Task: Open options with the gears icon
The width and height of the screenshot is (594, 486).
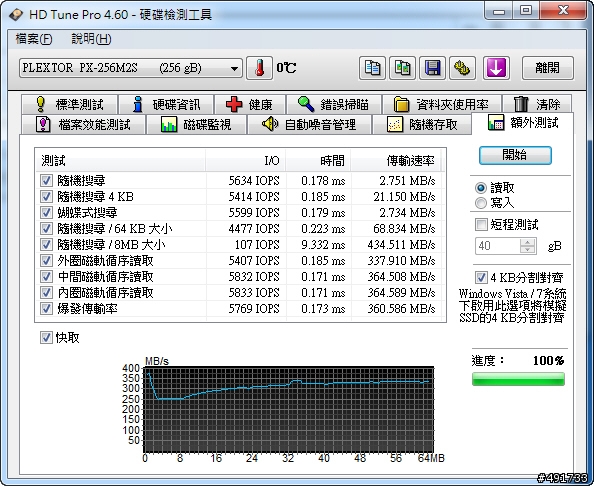Action: click(x=462, y=68)
